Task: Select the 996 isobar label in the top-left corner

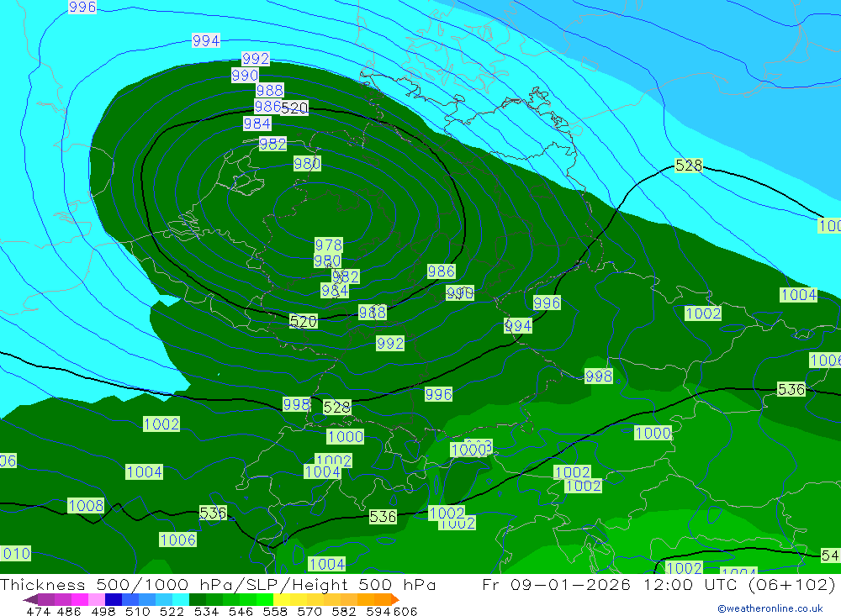Action: point(82,8)
